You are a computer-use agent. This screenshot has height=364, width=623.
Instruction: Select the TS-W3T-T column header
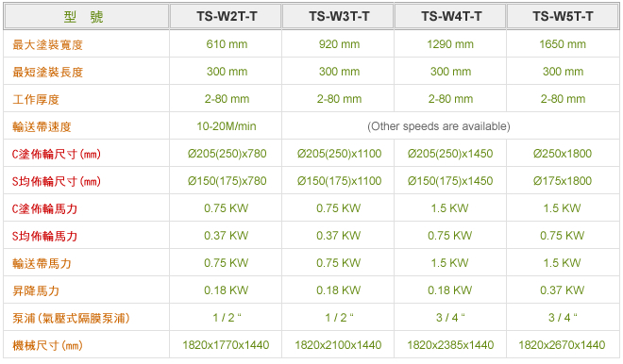[x=339, y=17]
